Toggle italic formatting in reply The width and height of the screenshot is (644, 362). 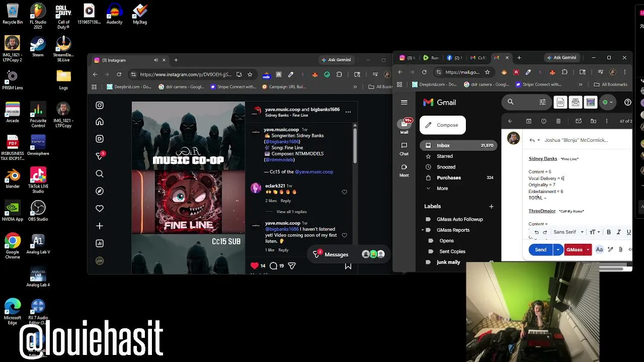(x=619, y=232)
